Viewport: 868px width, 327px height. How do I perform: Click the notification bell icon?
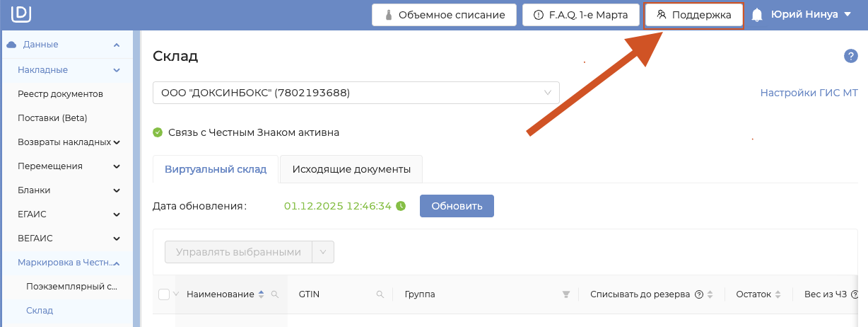(x=758, y=15)
